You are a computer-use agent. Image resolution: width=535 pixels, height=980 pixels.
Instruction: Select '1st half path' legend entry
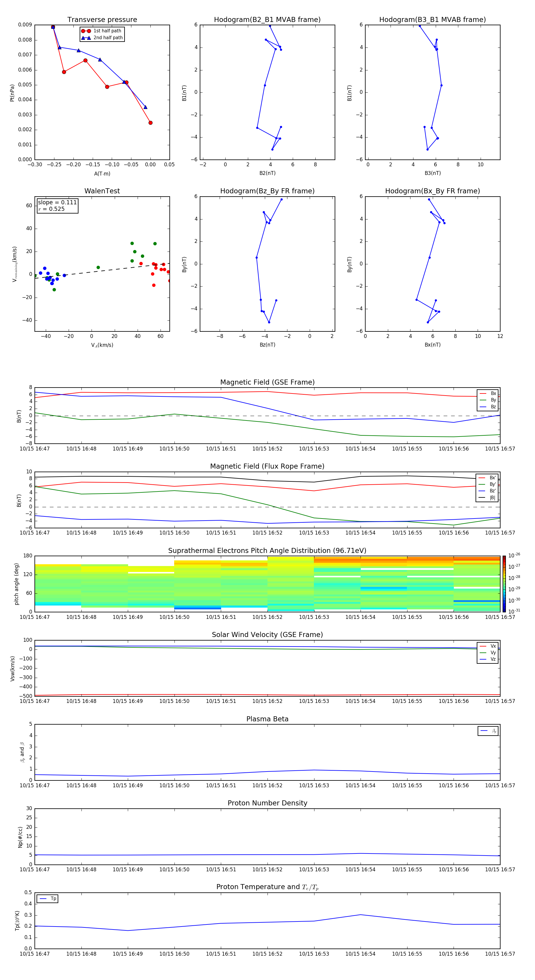pyautogui.click(x=102, y=31)
